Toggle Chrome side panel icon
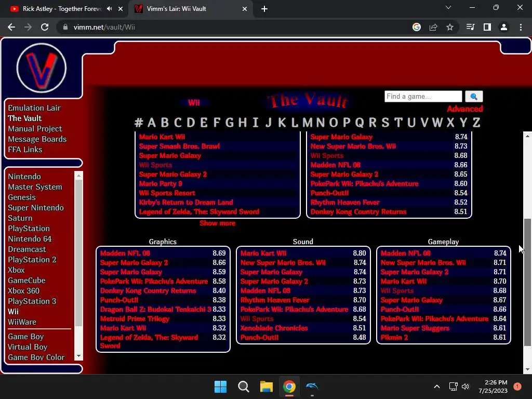The image size is (532, 399). (487, 27)
